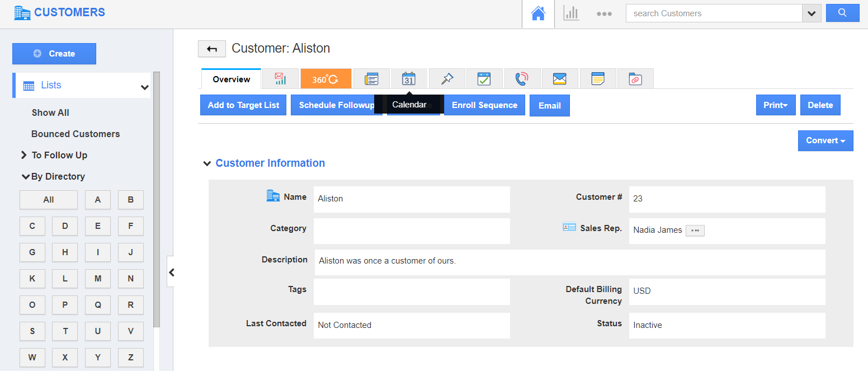868x371 pixels.
Task: Click the contact card icon beside Sales Rep.
Action: [569, 227]
